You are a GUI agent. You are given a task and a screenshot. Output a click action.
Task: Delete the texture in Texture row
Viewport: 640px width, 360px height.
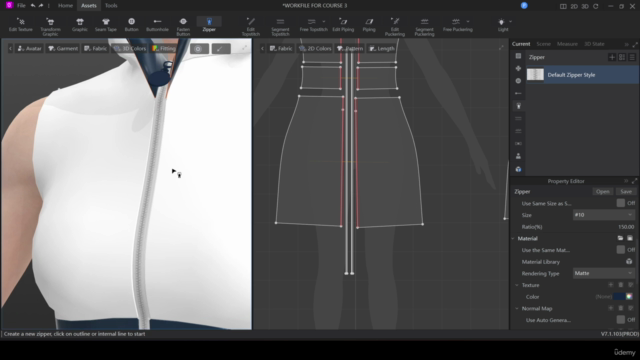click(x=621, y=285)
